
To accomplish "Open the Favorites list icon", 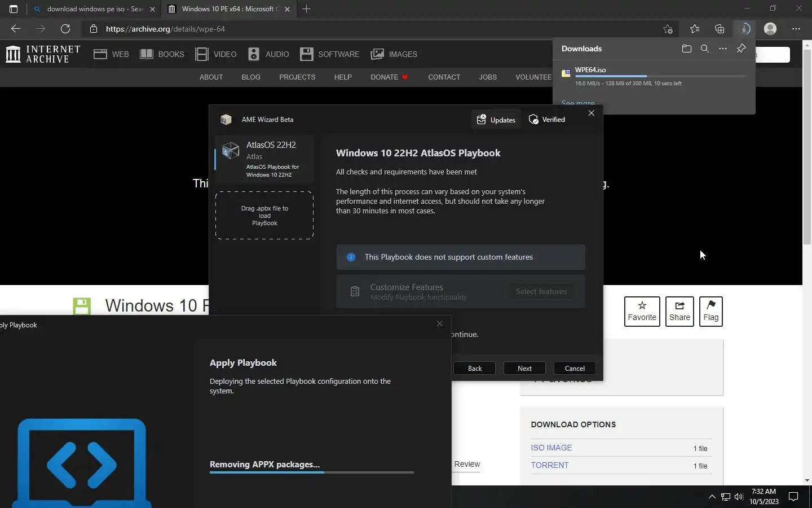I will [695, 29].
